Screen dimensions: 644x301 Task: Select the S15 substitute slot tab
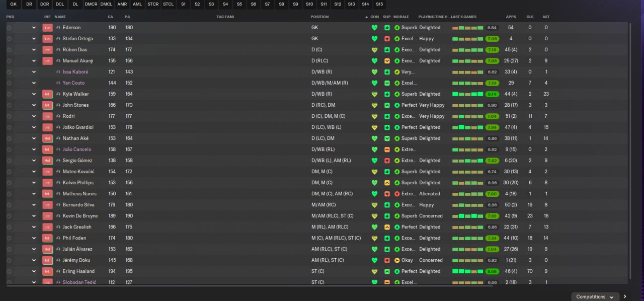click(379, 4)
